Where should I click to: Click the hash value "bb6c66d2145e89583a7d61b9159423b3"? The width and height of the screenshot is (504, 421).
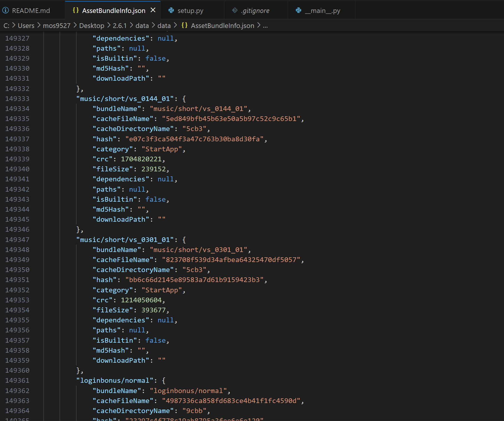195,280
